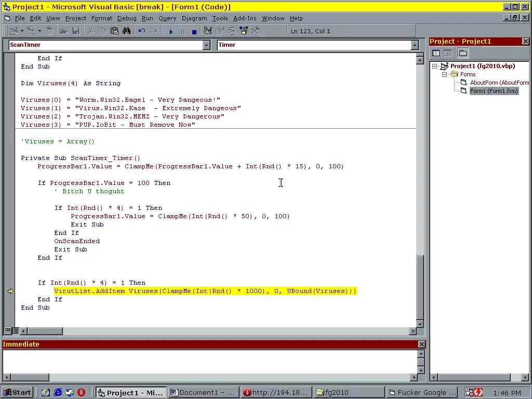Open the Object Browser toolbar icon

(244, 31)
